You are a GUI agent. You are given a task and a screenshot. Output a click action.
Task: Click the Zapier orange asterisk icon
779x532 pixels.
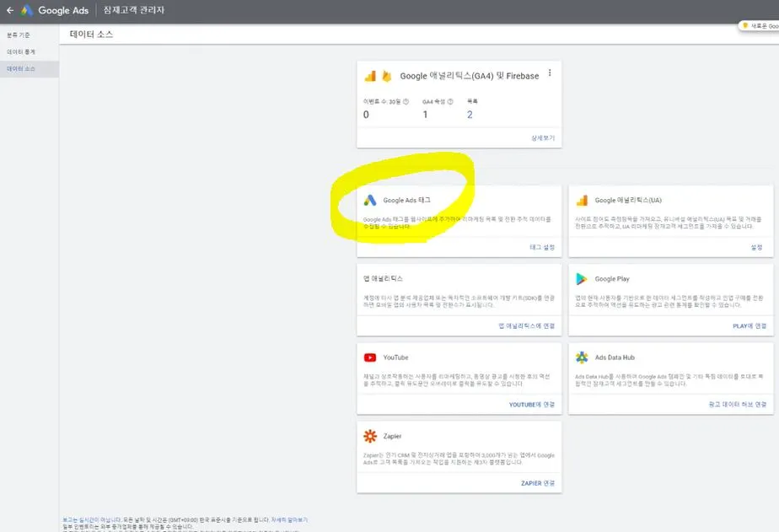click(370, 436)
